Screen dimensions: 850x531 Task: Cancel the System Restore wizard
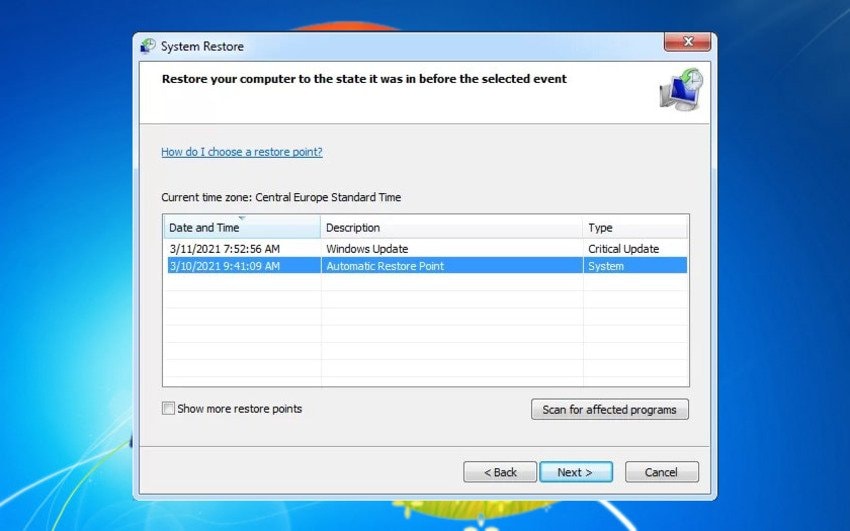[661, 472]
